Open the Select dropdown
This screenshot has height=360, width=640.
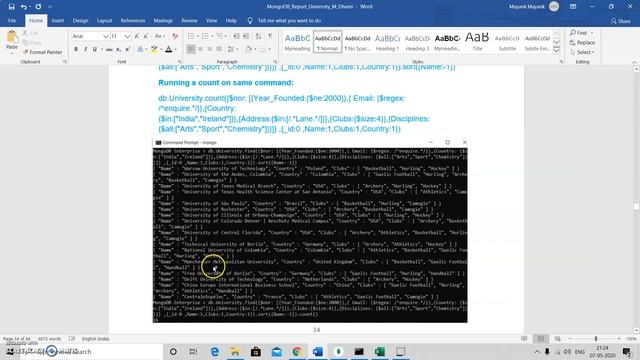pos(582,52)
